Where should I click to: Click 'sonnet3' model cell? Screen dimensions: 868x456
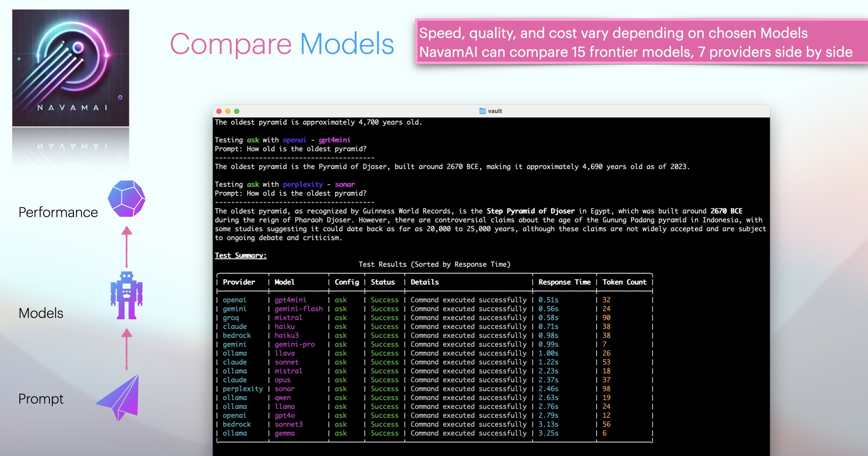coord(289,424)
